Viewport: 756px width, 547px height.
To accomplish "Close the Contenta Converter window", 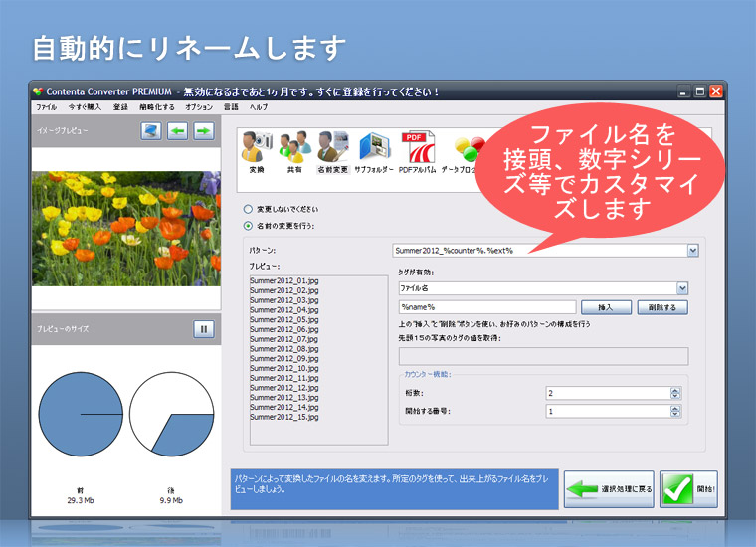I will tap(716, 91).
